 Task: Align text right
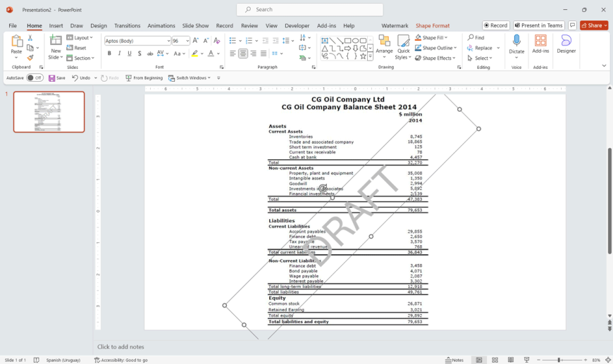click(253, 54)
